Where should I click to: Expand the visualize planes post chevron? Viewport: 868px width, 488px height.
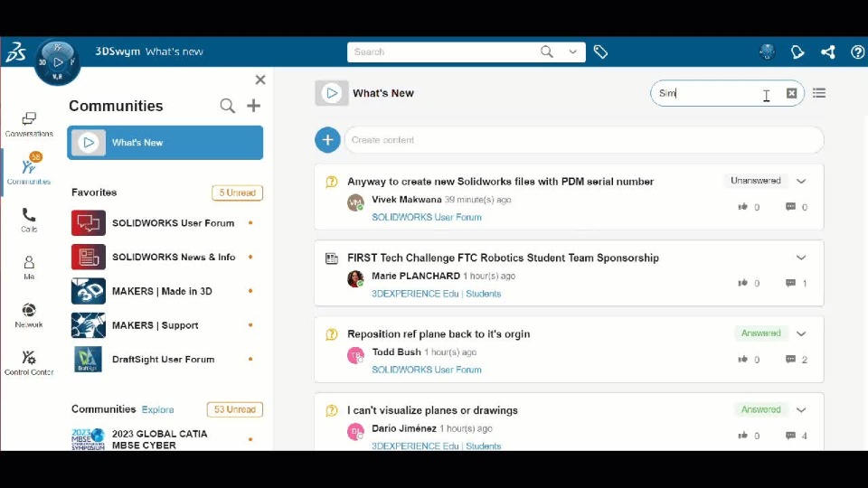801,410
